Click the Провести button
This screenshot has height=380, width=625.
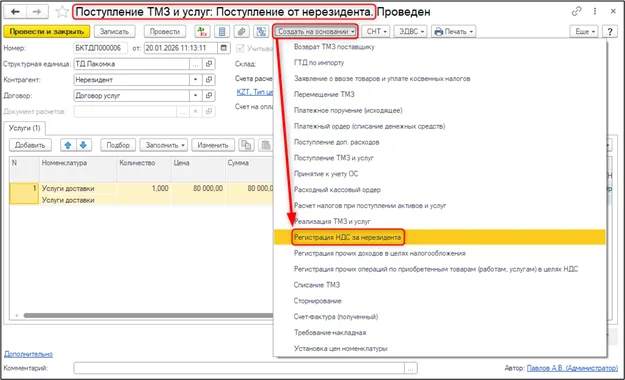[165, 32]
